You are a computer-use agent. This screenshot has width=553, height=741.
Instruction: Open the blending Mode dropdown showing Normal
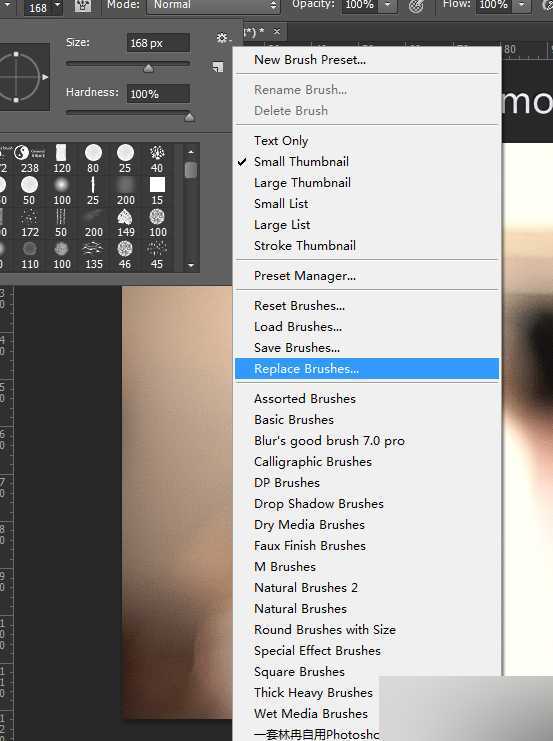point(214,5)
